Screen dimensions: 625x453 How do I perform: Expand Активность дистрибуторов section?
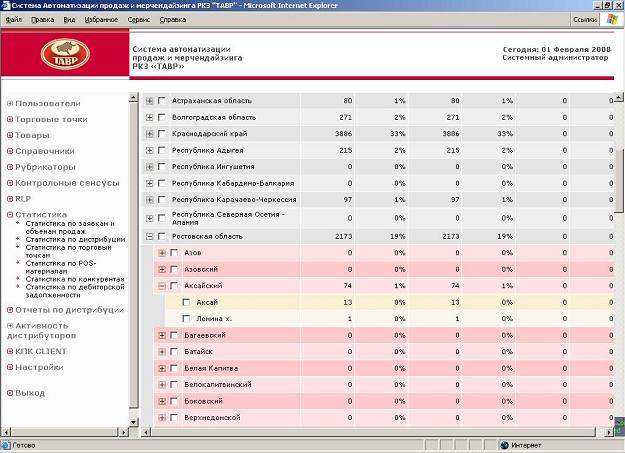pyautogui.click(x=10, y=326)
